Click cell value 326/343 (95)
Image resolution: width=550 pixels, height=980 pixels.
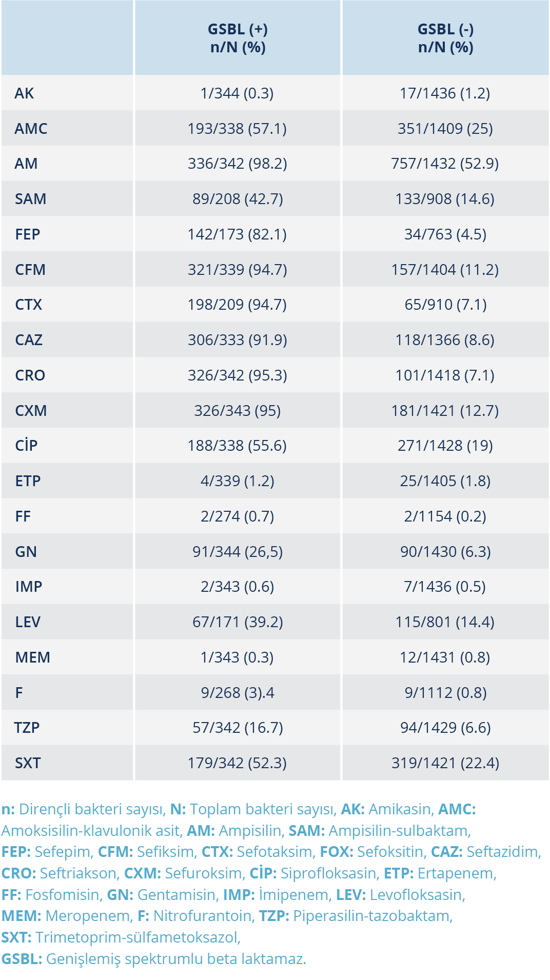[x=237, y=411]
